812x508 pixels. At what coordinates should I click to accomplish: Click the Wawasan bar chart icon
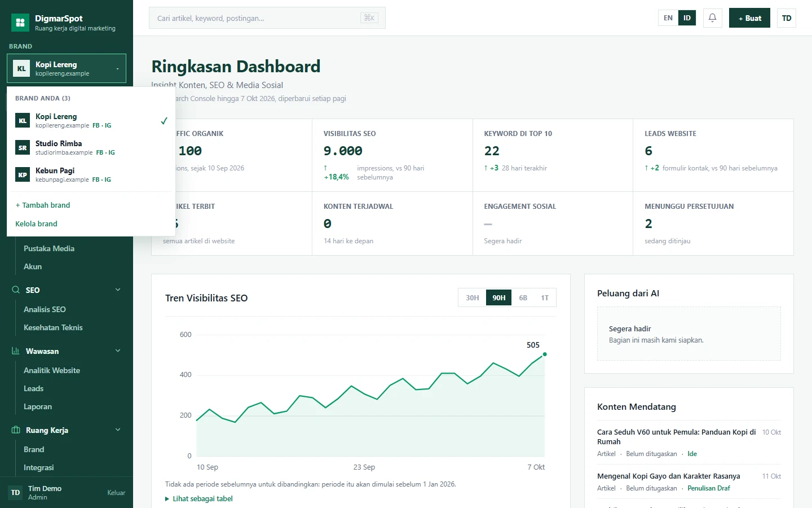tap(16, 351)
